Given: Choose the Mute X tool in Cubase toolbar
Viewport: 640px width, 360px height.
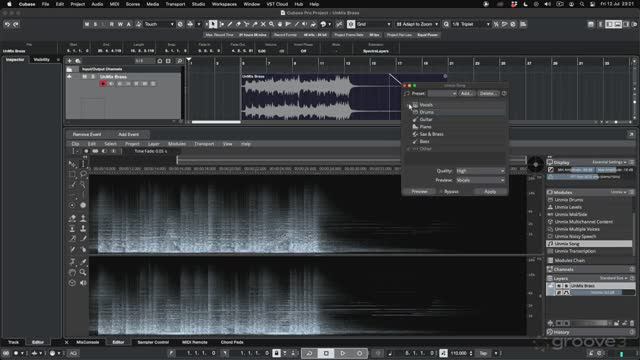Looking at the screenshot, I should [263, 24].
